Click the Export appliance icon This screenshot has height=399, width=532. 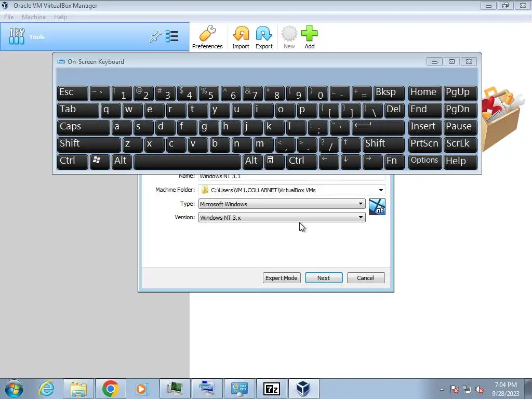[x=264, y=37]
